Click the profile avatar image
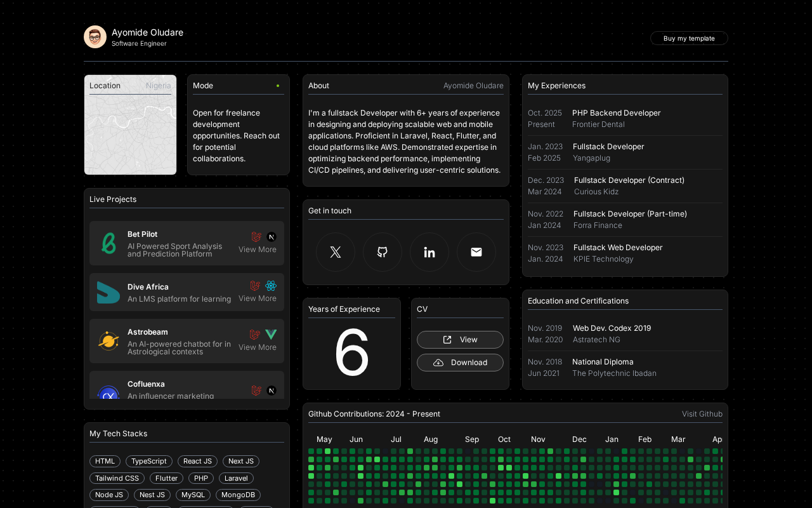This screenshot has width=812, height=508. coord(95,37)
